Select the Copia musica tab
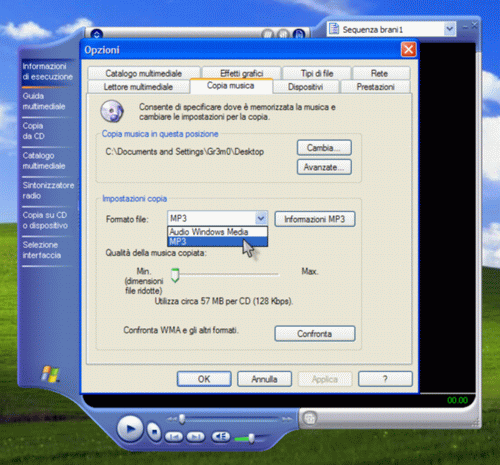 click(x=231, y=86)
